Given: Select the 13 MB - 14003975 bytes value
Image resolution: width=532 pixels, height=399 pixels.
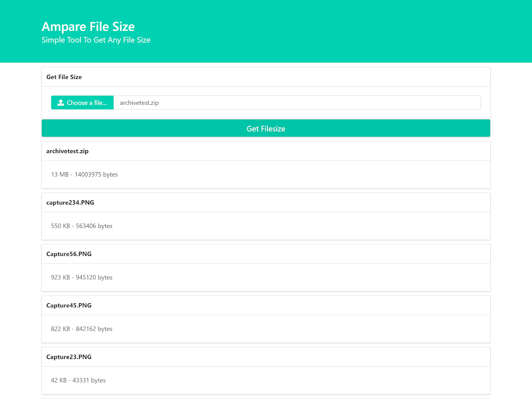Looking at the screenshot, I should [85, 175].
